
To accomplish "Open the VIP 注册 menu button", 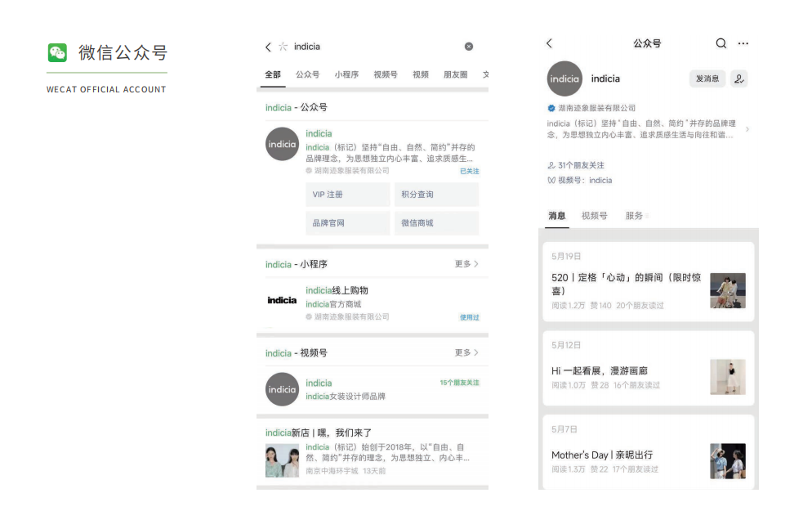I will pos(347,195).
